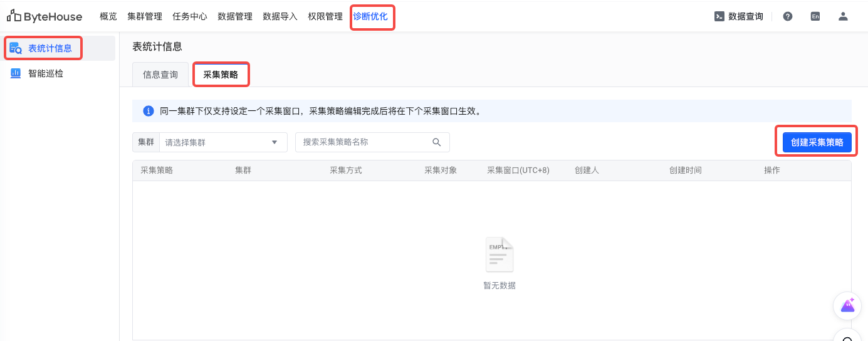This screenshot has height=341, width=868.
Task: Open the 数据管理 menu
Action: coord(235,17)
